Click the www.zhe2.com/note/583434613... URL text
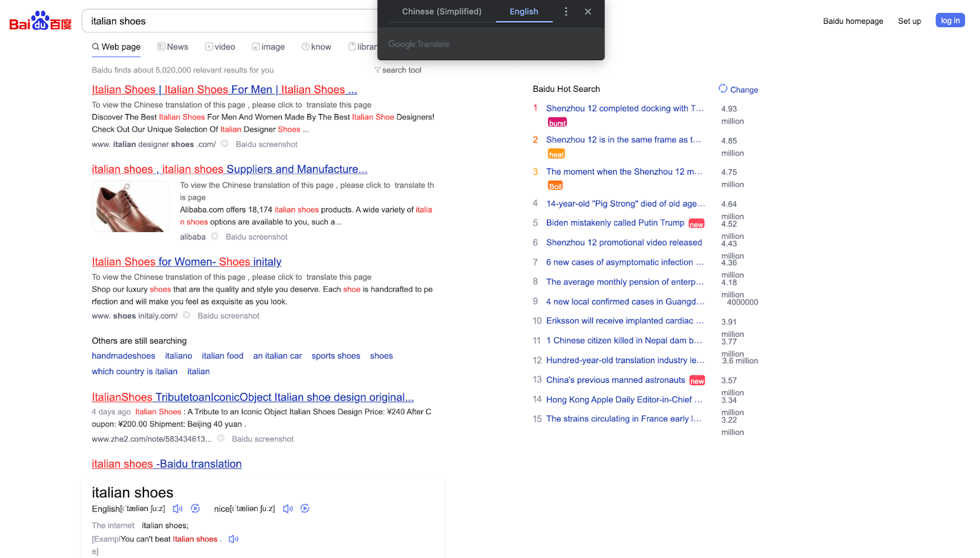 pyautogui.click(x=152, y=439)
